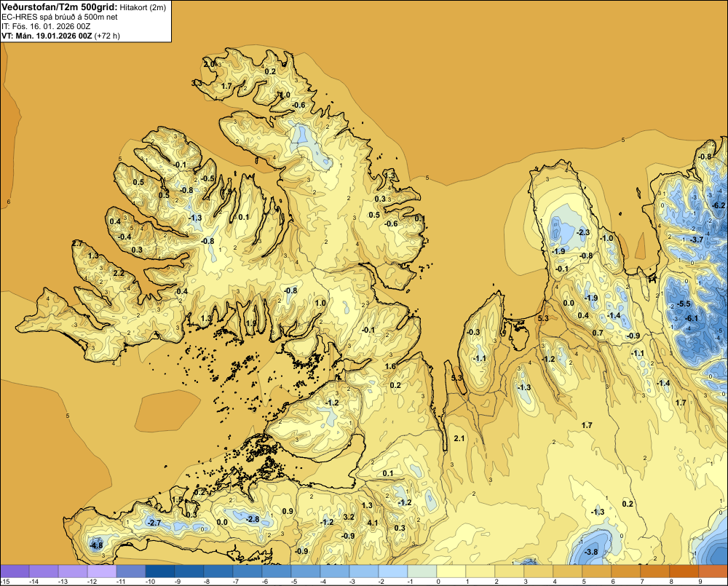Select the -0.5 temperature reading
The image size is (728, 586).
pyautogui.click(x=207, y=178)
